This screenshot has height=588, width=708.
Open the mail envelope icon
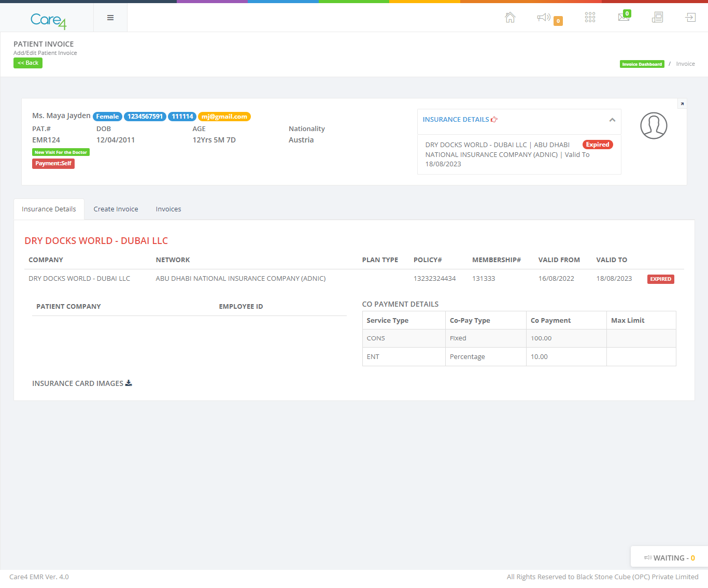pyautogui.click(x=623, y=18)
